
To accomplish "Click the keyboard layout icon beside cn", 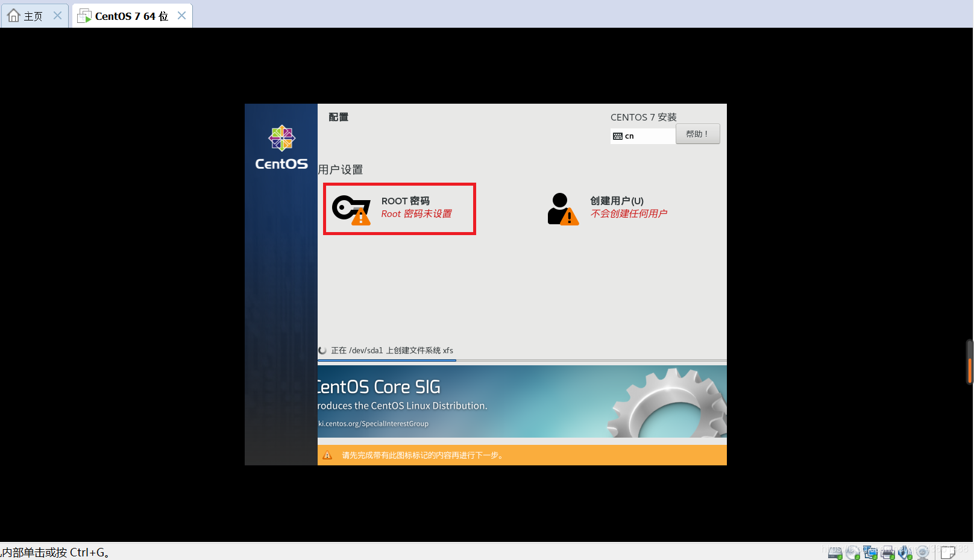I will (x=617, y=136).
